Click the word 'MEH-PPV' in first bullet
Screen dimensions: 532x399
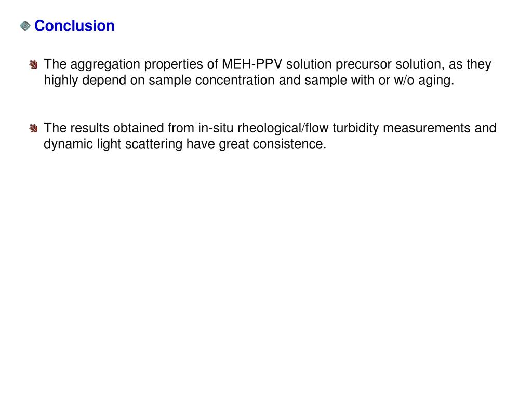point(252,64)
